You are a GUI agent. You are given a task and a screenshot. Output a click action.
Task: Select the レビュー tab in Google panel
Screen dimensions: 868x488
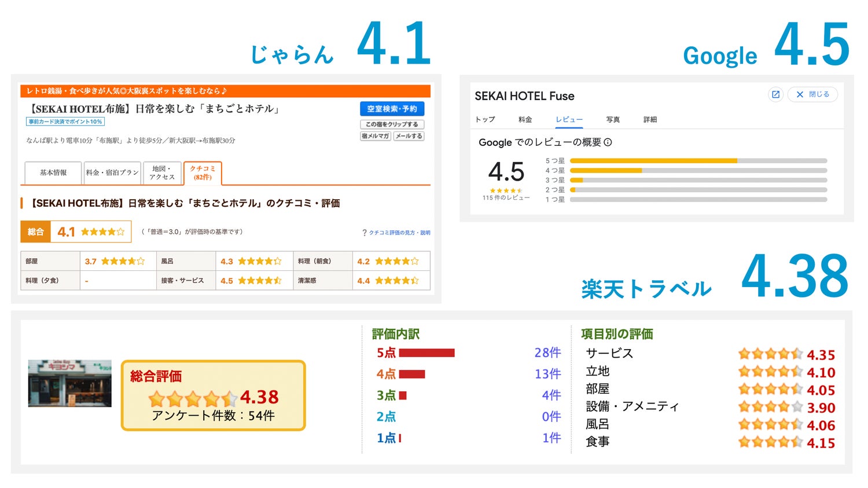point(569,119)
